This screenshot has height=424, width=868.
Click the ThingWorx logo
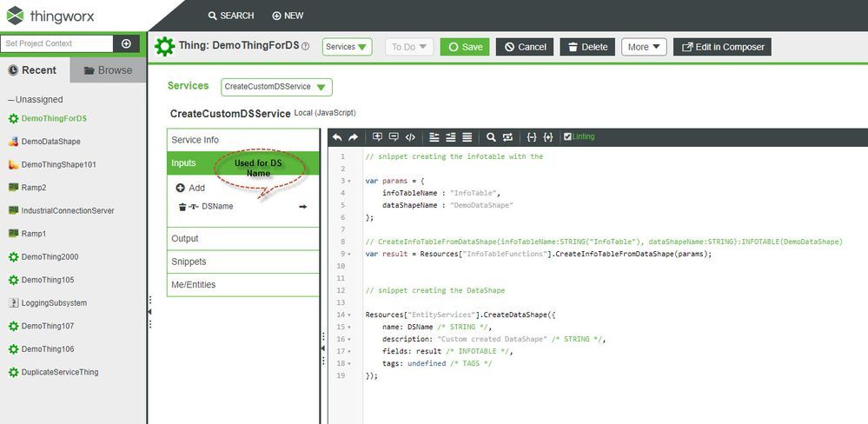click(x=50, y=16)
